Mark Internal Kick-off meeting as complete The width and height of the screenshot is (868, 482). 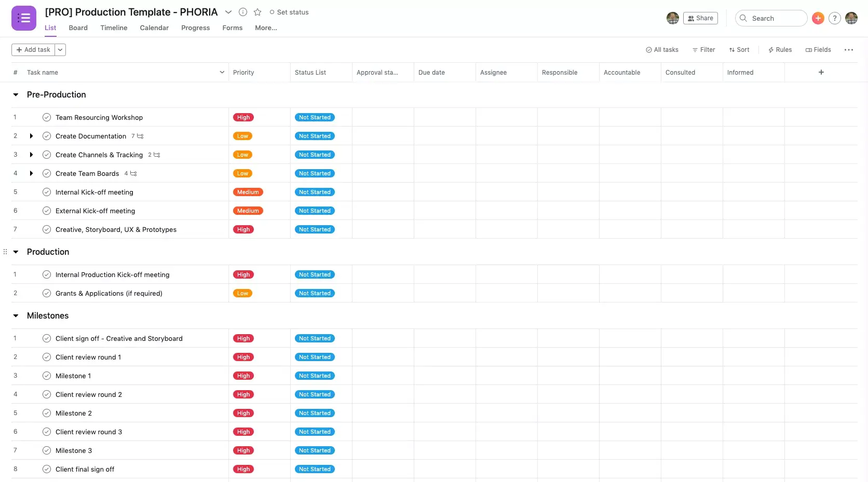(47, 192)
